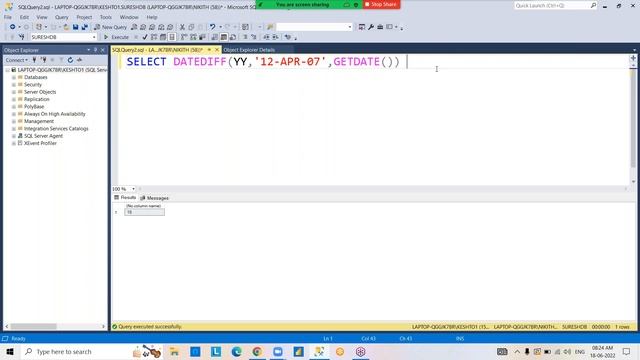
Task: Click the result cell showing 15
Action: click(144, 212)
